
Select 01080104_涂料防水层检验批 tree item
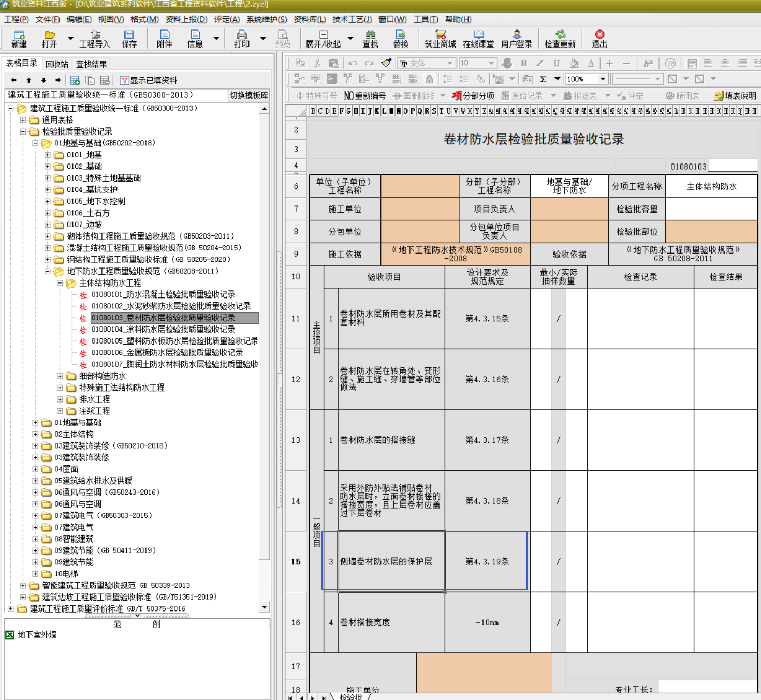(x=163, y=330)
